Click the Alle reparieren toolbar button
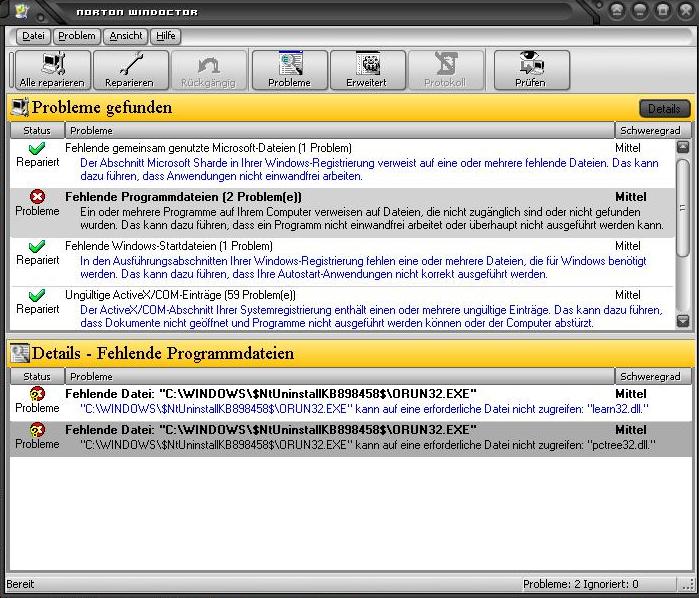Viewport: 699px width, 598px height. coord(53,70)
